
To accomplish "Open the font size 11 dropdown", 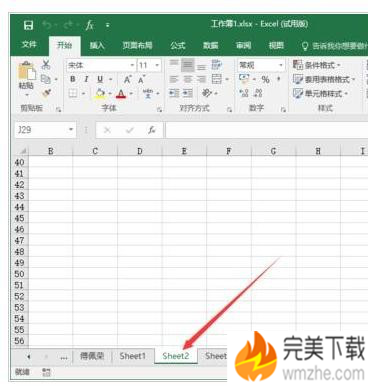I will pyautogui.click(x=157, y=65).
